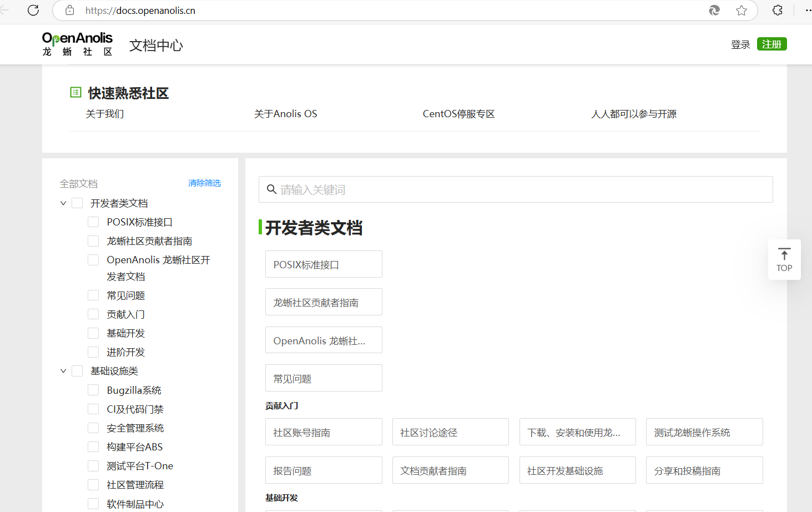Check the 开发者类文档 checkbox
The height and width of the screenshot is (512, 812).
(77, 203)
